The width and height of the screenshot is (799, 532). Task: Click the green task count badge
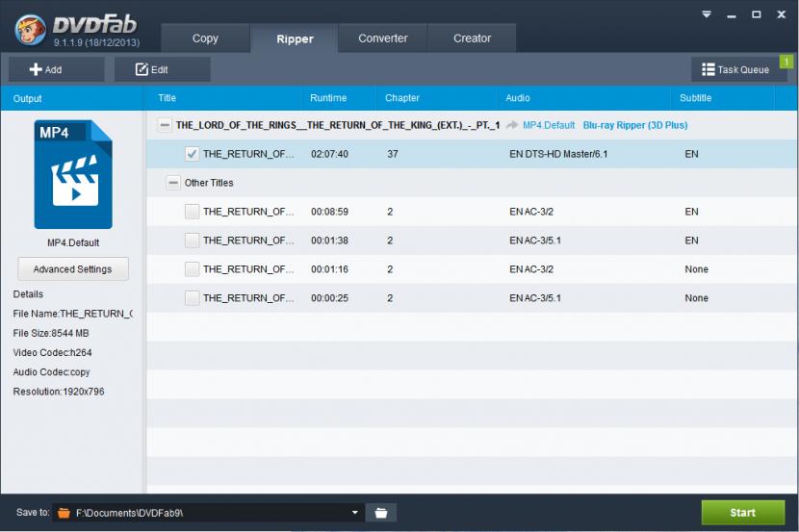point(785,62)
